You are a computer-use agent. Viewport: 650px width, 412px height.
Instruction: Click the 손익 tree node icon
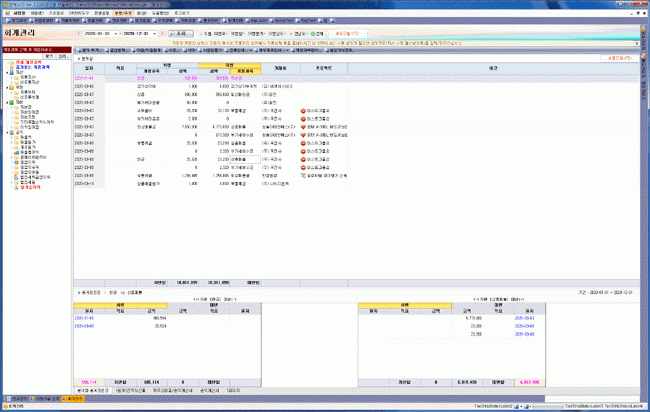[x=12, y=132]
